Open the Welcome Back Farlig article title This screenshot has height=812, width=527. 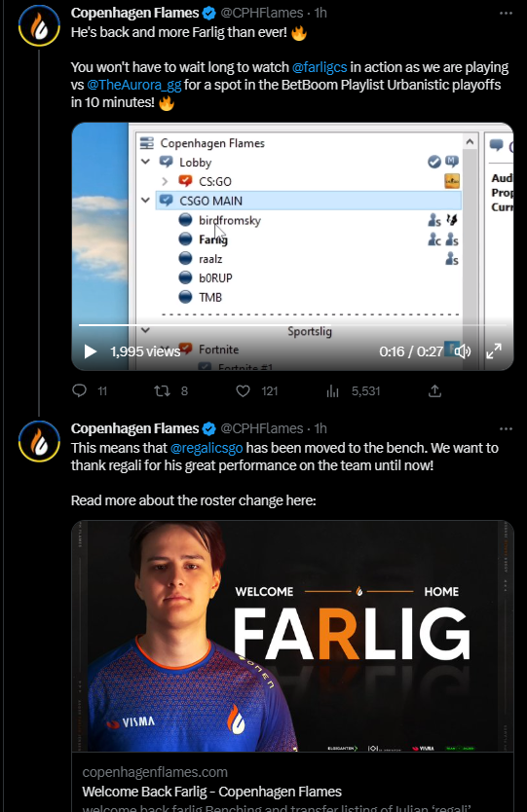(x=211, y=792)
